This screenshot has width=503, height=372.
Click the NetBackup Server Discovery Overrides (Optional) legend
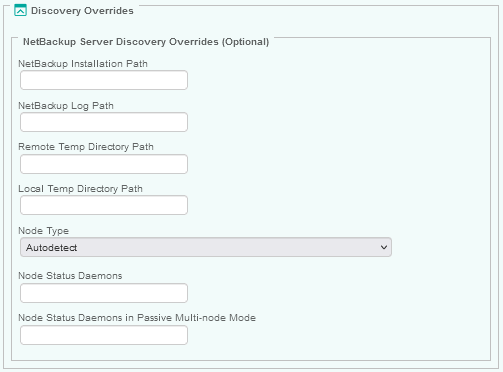point(146,42)
